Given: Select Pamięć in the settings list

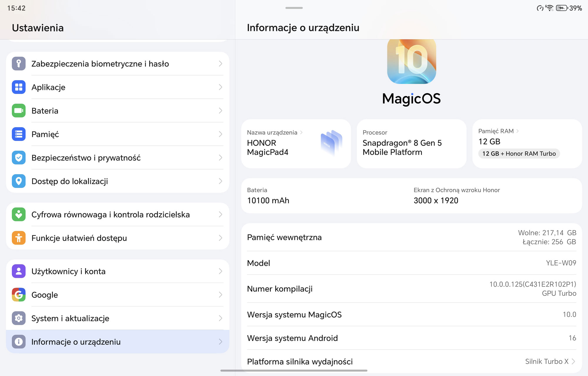Looking at the screenshot, I should [x=118, y=134].
